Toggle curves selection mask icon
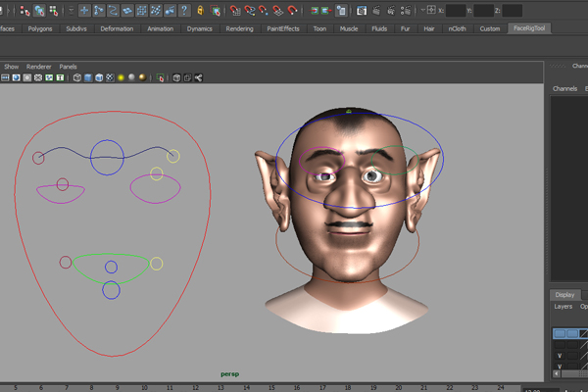 (113, 11)
